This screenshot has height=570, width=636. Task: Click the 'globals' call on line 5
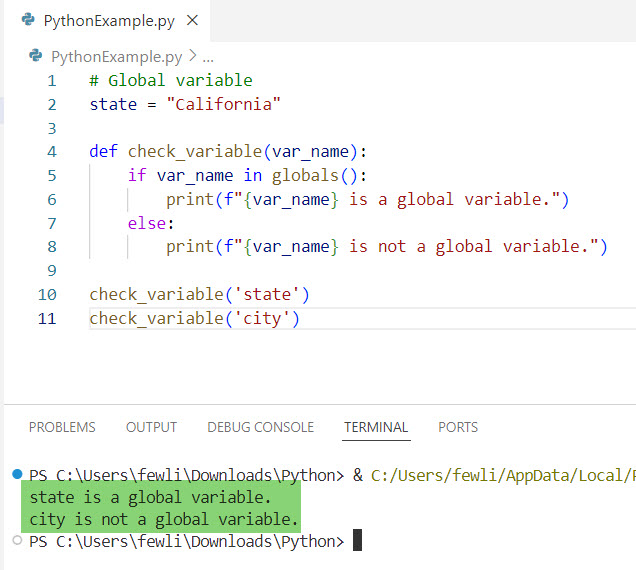(305, 176)
